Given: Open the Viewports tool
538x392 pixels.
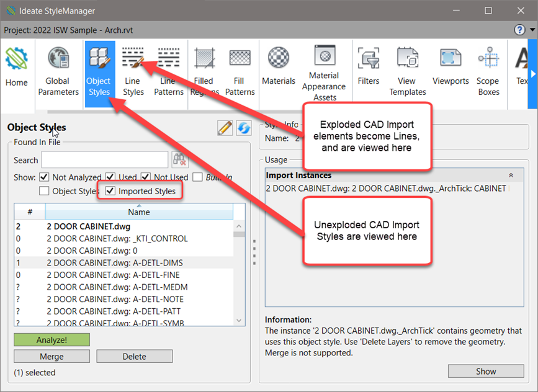Looking at the screenshot, I should click(451, 66).
